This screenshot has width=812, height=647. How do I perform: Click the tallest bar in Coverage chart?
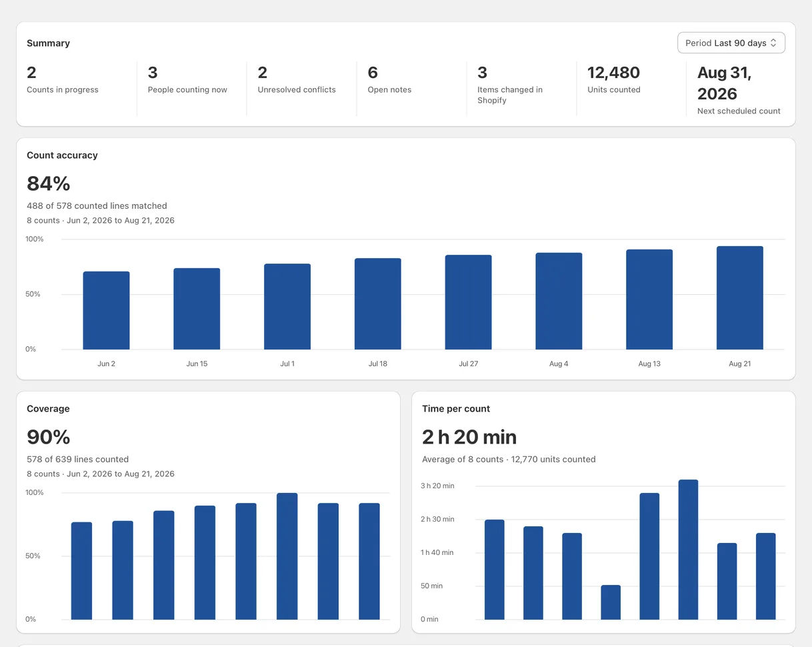coord(287,556)
